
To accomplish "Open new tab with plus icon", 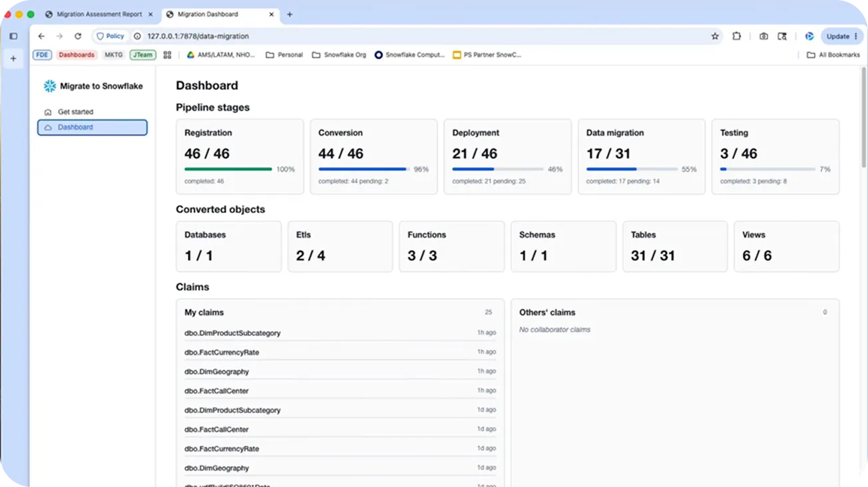I will pyautogui.click(x=290, y=15).
